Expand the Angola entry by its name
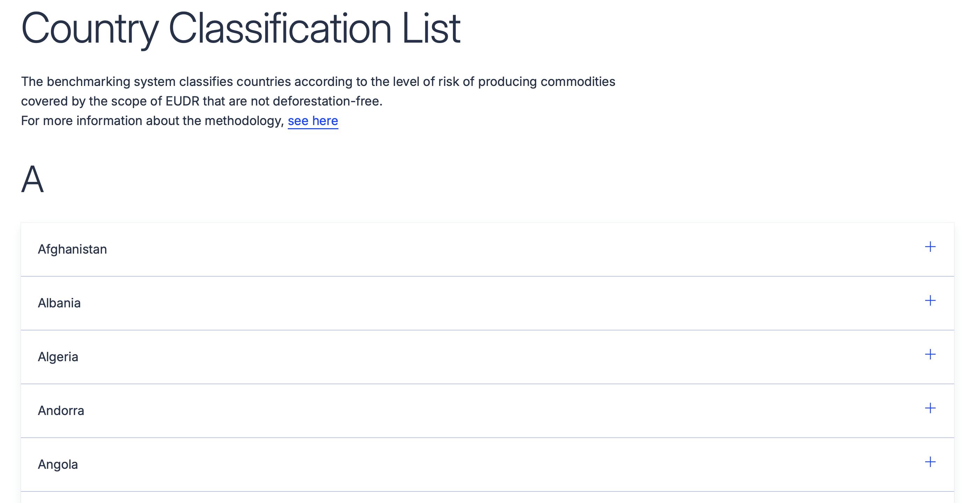Viewport: 980px width, 503px height. tap(58, 465)
